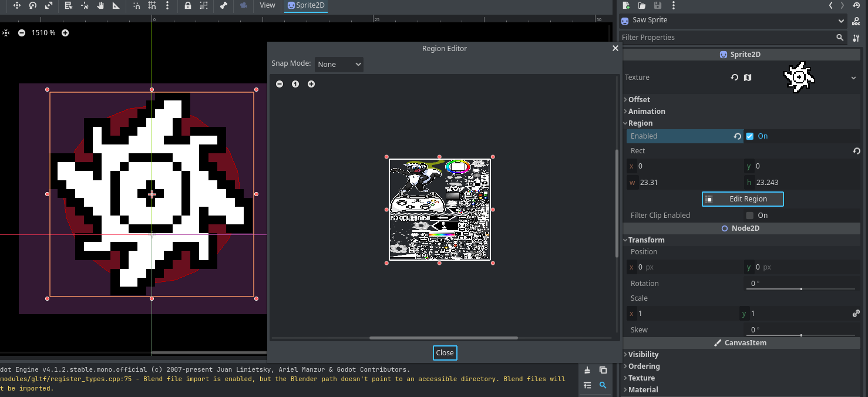Open Snap Mode dropdown in Region Editor
Image resolution: width=868 pixels, height=397 pixels.
point(339,64)
